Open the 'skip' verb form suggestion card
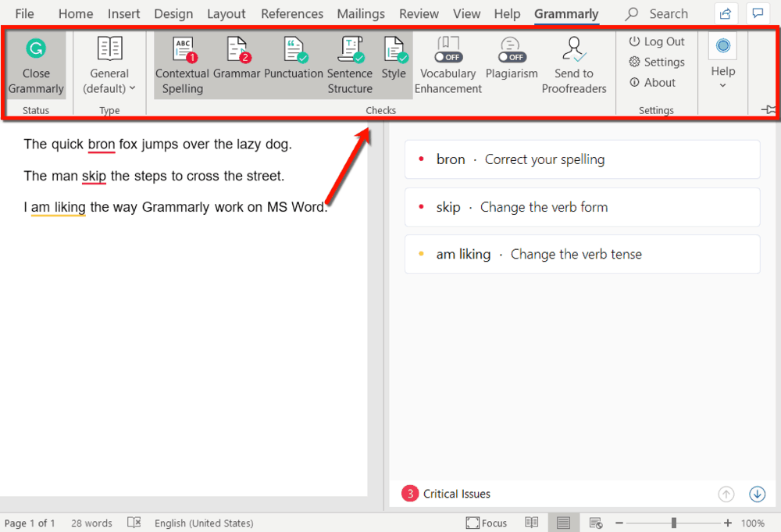Screen dimensions: 781x532 pos(583,207)
